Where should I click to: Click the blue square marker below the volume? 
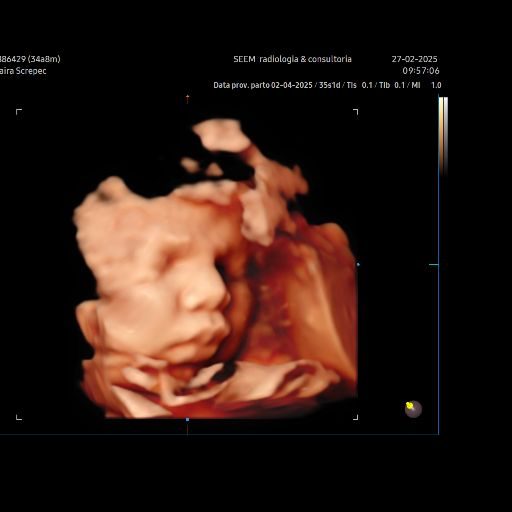pyautogui.click(x=187, y=419)
